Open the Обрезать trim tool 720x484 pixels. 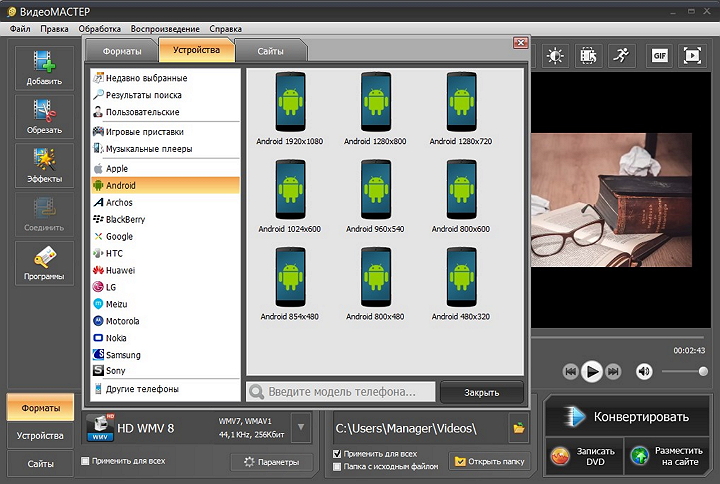(x=43, y=115)
